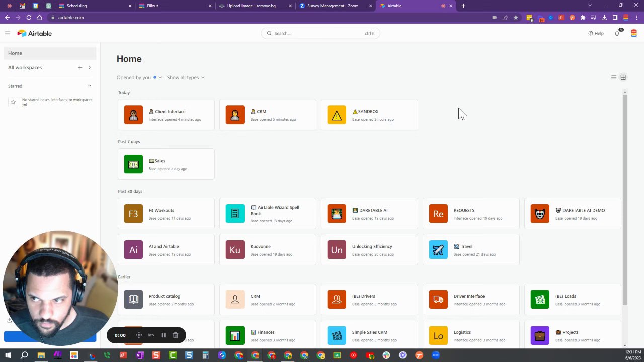This screenshot has width=644, height=362.
Task: Click the Airtable logo
Action: coord(34,33)
